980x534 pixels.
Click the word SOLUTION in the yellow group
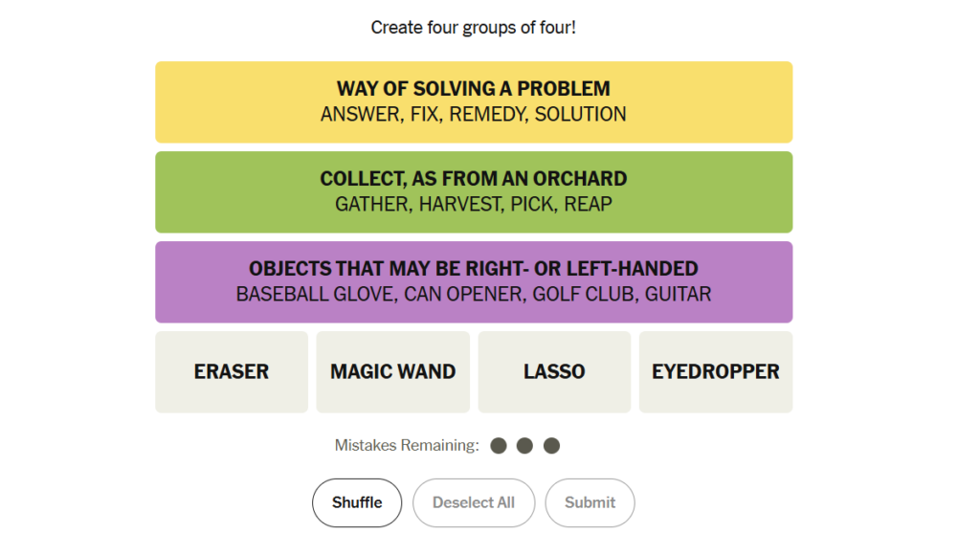(581, 115)
